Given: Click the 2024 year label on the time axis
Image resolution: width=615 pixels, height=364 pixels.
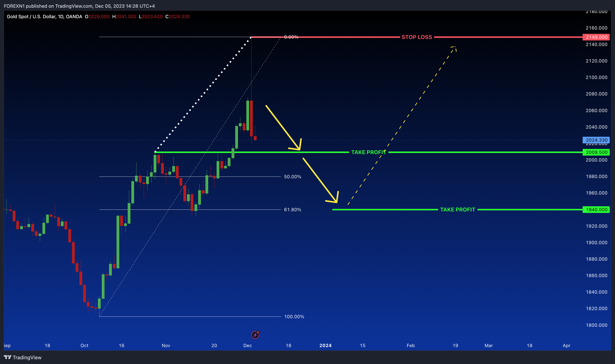Looking at the screenshot, I should [326, 345].
